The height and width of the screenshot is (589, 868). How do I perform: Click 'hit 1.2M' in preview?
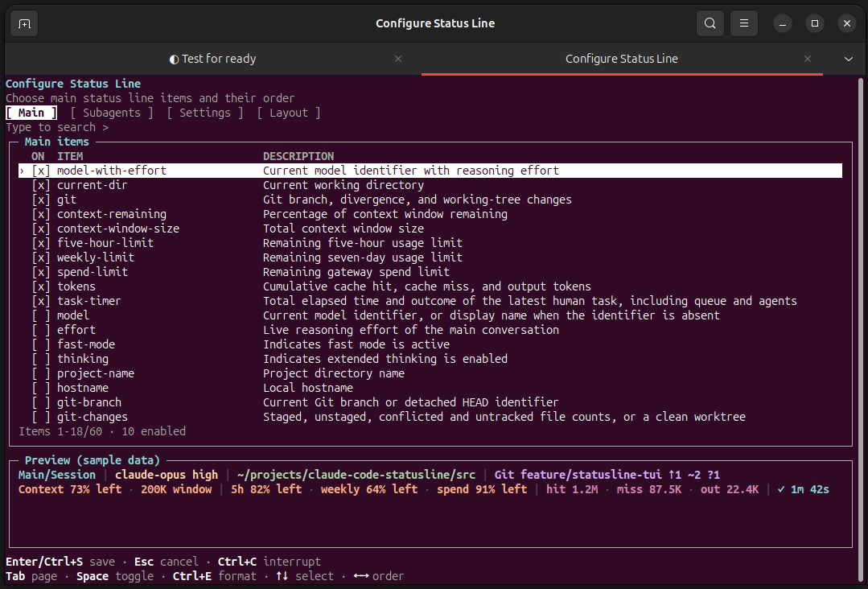(x=572, y=489)
